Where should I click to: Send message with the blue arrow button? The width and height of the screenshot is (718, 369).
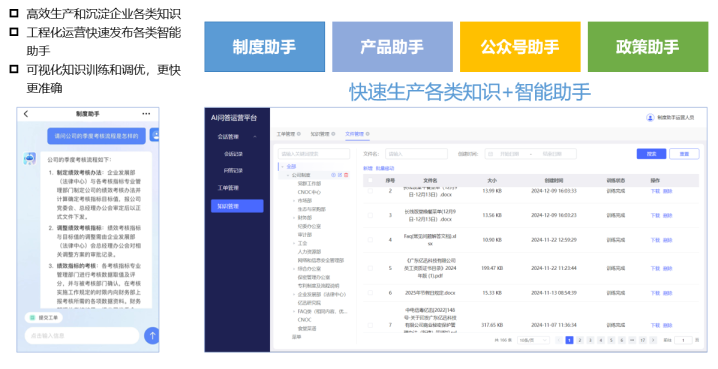[152, 336]
